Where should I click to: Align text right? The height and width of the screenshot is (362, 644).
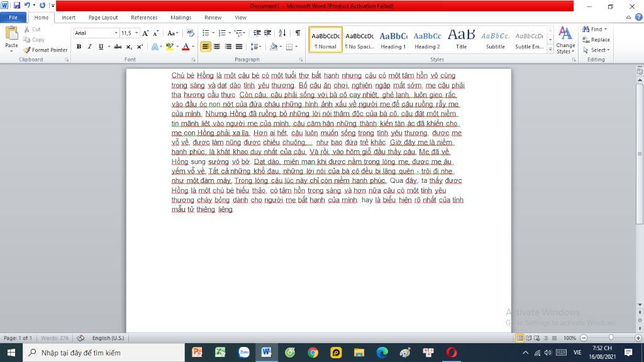228,47
